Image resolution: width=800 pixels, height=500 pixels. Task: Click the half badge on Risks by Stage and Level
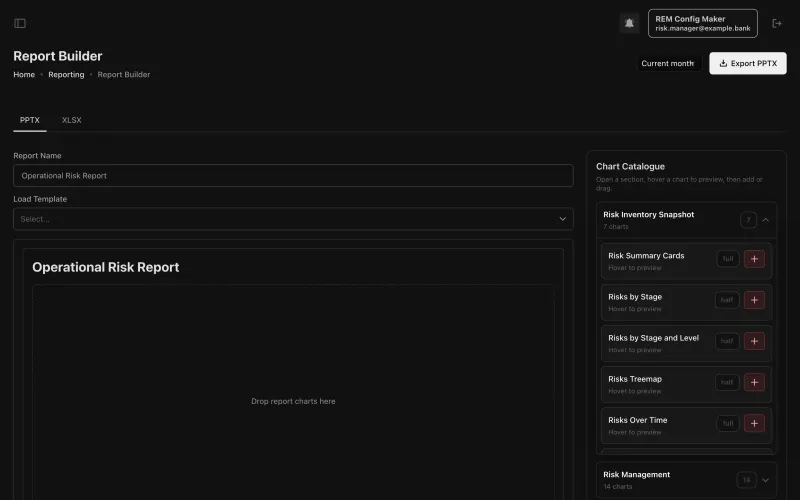727,341
